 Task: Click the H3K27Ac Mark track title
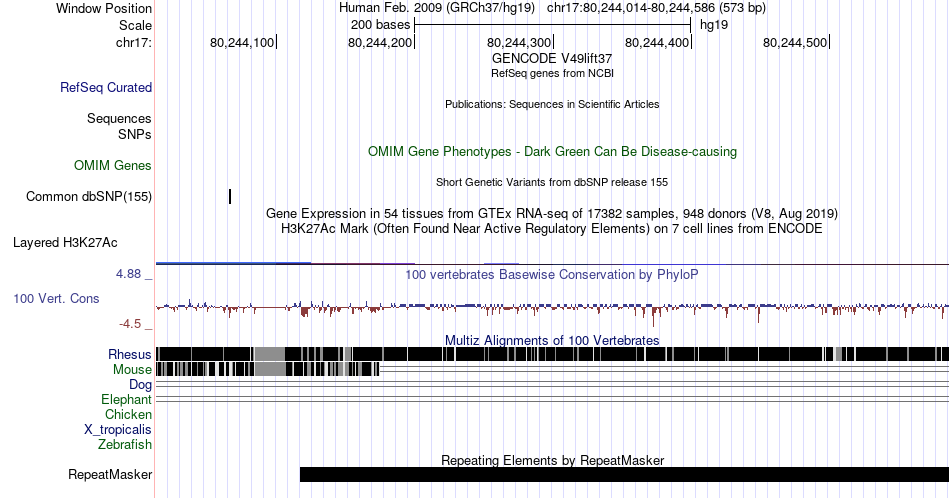[552, 228]
